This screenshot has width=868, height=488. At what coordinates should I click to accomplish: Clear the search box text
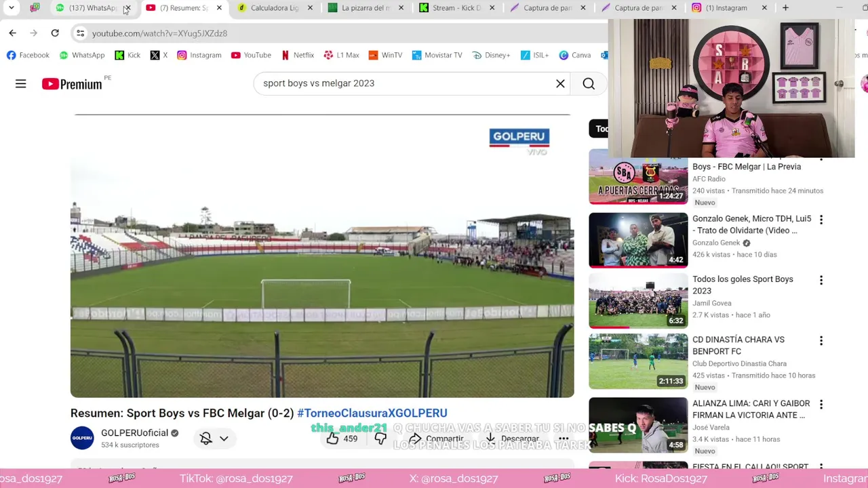[x=560, y=83]
